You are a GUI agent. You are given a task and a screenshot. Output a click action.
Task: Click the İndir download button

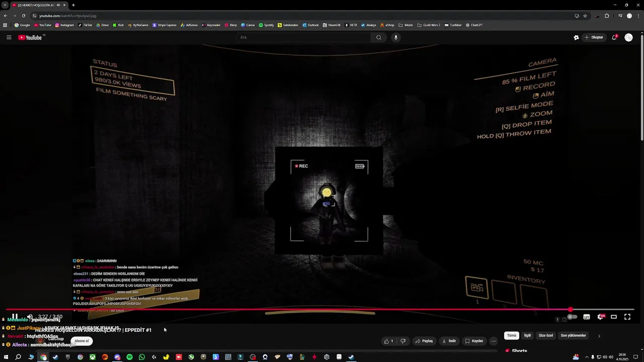449,341
